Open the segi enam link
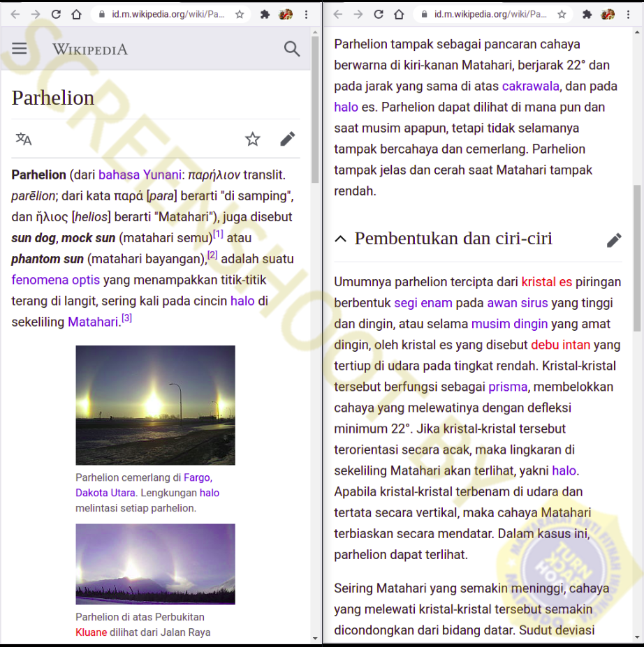The height and width of the screenshot is (647, 644). [x=423, y=303]
